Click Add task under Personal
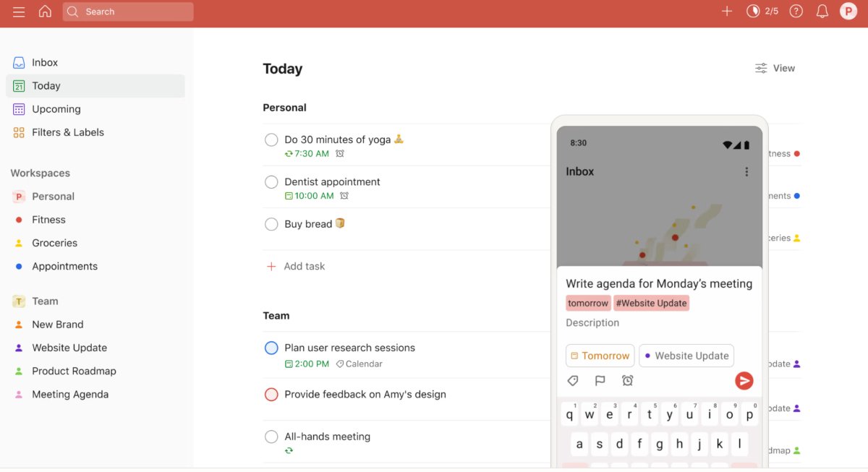868x472 pixels. click(x=296, y=266)
